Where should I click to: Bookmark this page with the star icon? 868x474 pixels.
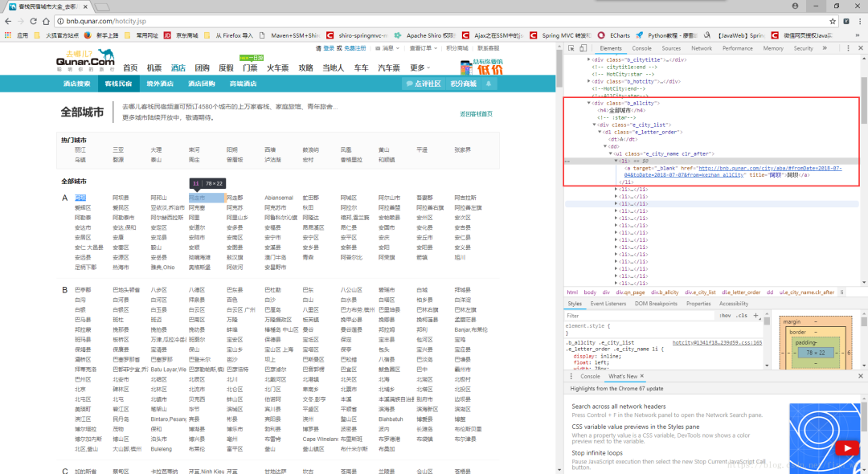[x=832, y=21]
